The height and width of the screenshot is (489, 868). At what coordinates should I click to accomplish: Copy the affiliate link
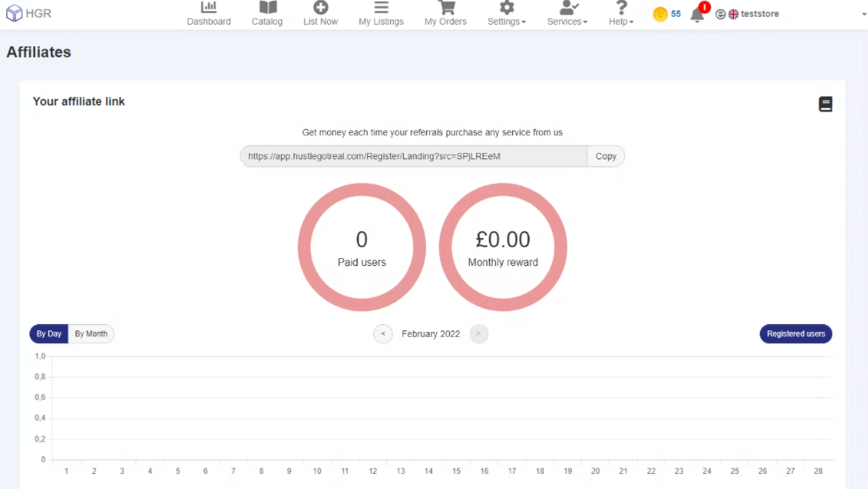coord(606,156)
